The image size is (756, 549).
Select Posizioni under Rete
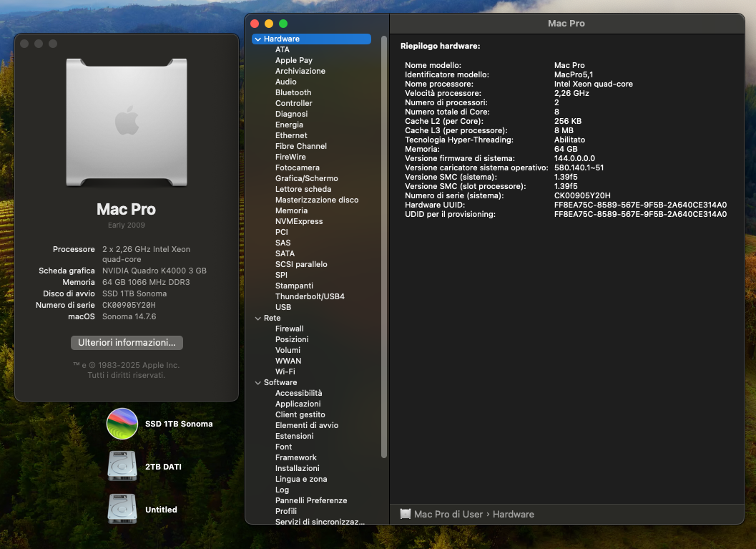[x=292, y=339]
